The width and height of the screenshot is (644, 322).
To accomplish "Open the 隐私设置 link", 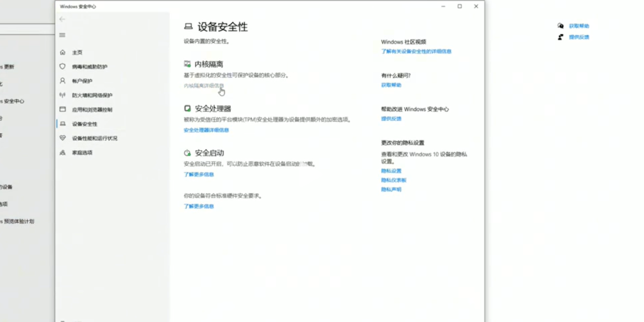I will (391, 171).
